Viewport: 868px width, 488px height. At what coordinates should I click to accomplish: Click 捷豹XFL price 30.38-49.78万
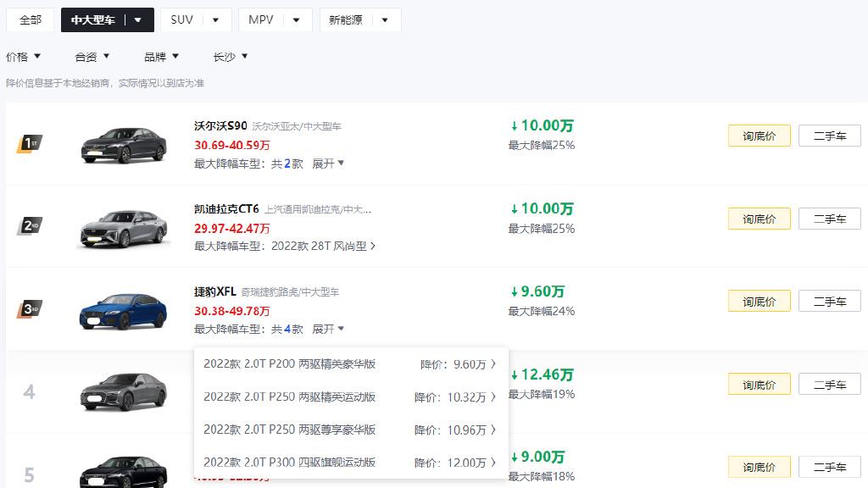coord(232,311)
